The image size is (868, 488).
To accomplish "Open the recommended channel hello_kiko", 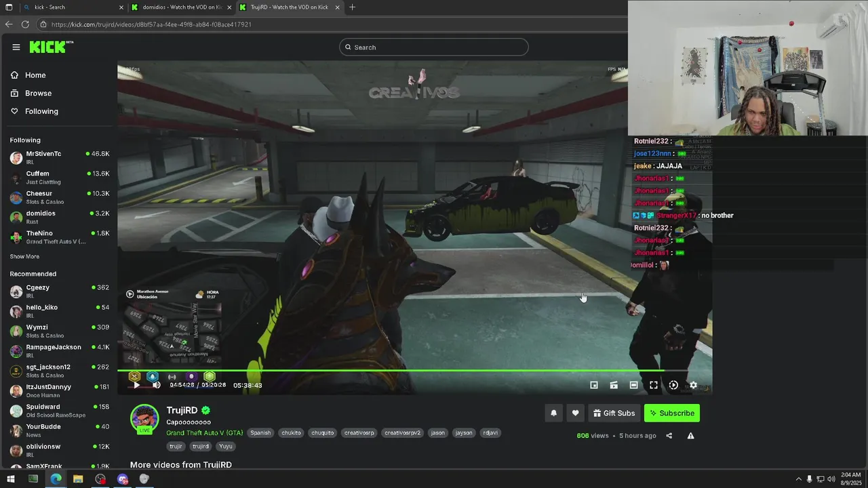I will click(x=60, y=311).
